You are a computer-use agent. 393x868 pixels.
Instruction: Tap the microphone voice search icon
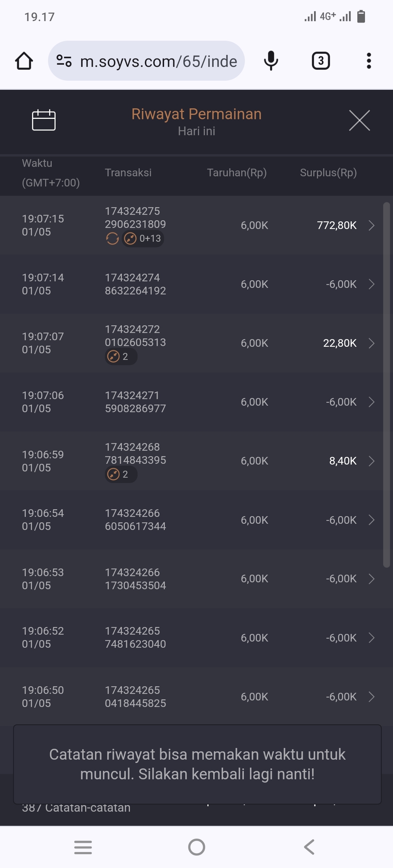coord(271,61)
